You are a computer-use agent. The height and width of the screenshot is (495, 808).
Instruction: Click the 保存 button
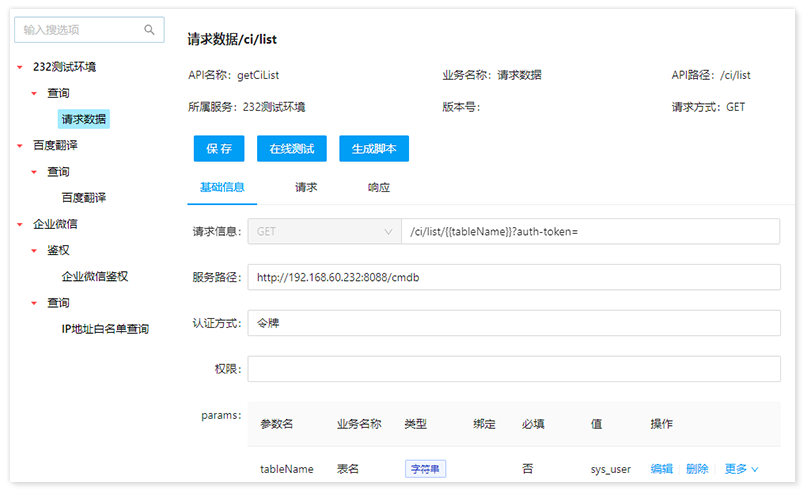pos(219,149)
